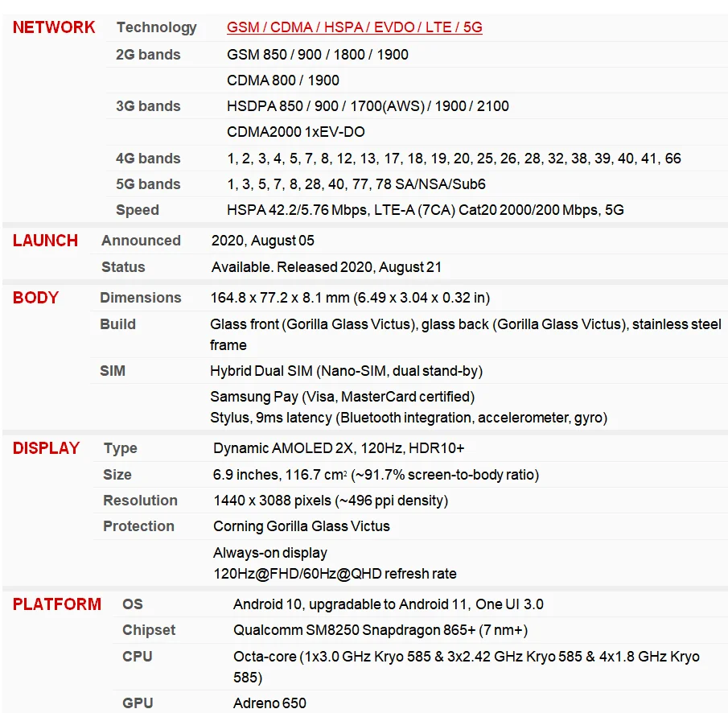Click the Adreno 650 value
The width and height of the screenshot is (728, 713).
click(269, 703)
